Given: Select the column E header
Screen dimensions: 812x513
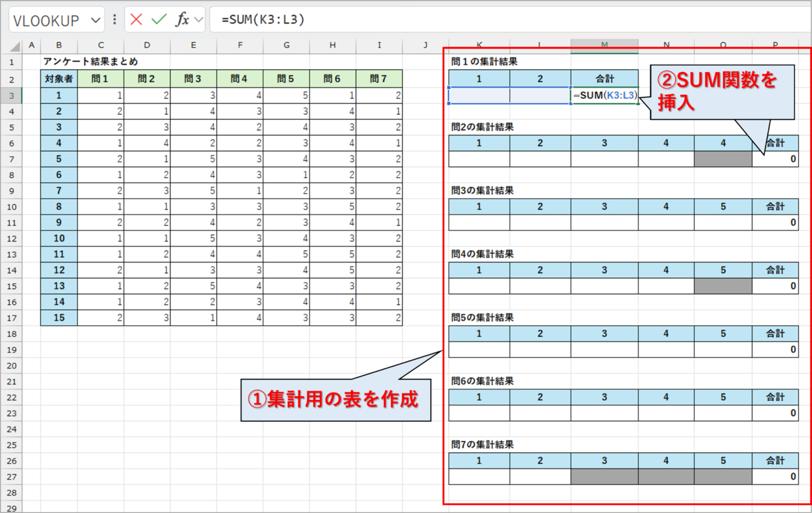Looking at the screenshot, I should click(193, 46).
